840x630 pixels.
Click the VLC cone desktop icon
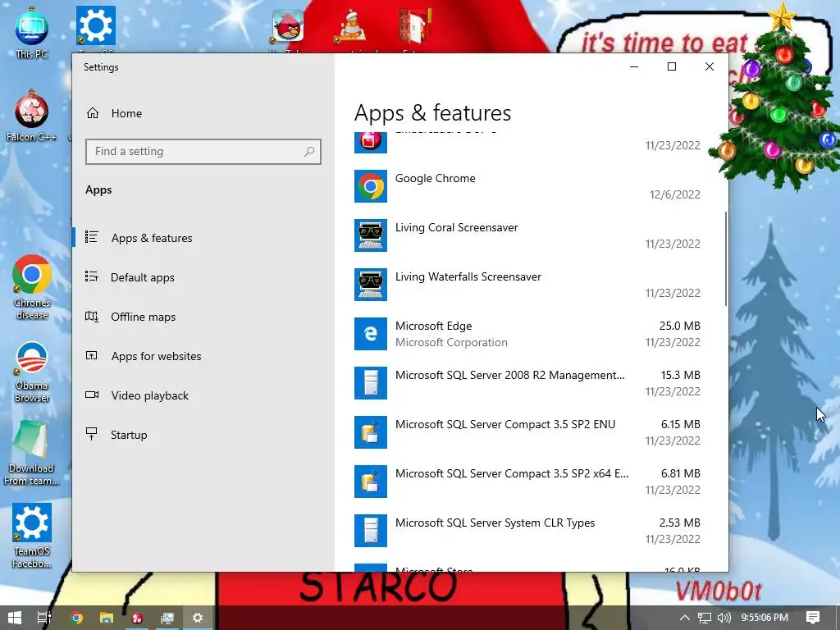click(351, 27)
